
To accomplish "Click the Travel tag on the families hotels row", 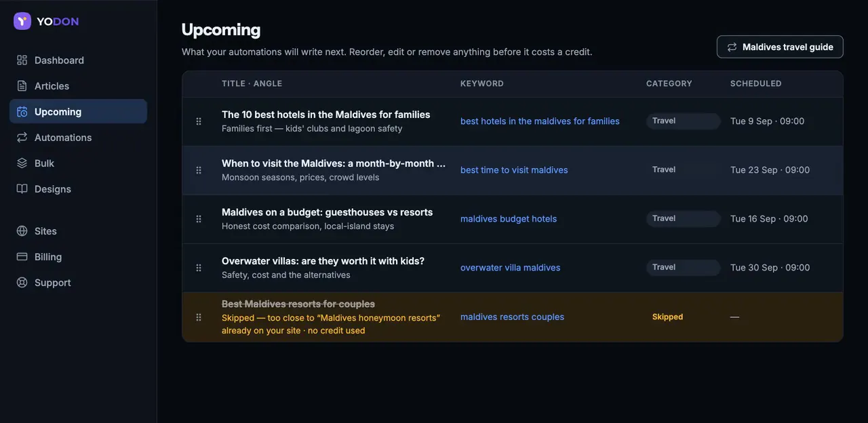I will pyautogui.click(x=683, y=121).
